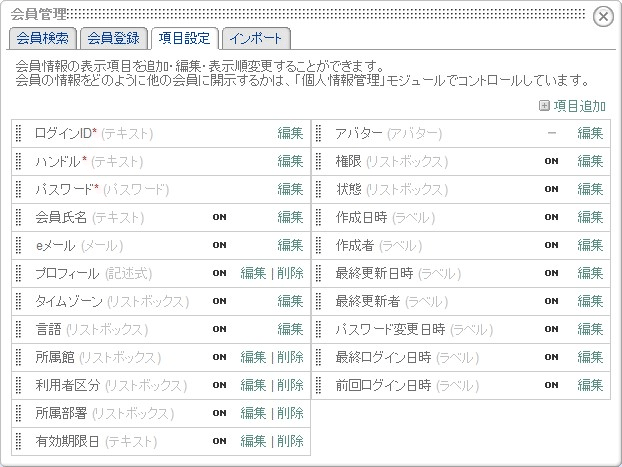Click the drag handle beside ログインID row
This screenshot has width=622, height=467.
tap(20, 133)
